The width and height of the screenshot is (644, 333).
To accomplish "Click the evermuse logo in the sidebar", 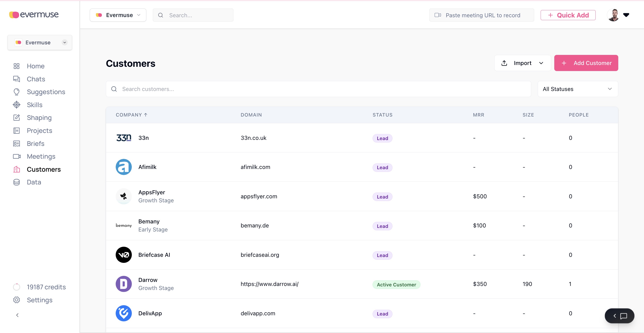I will coord(34,15).
